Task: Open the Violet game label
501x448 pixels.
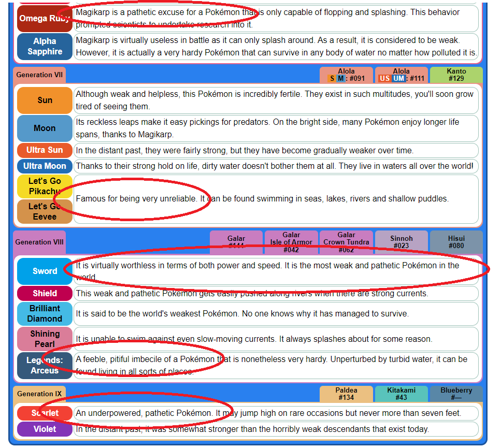Action: 45,429
